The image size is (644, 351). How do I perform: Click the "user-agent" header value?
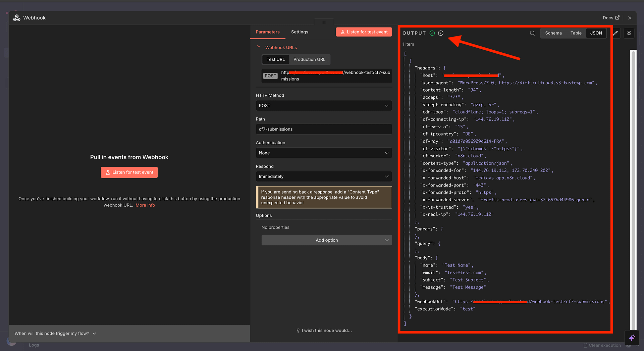pyautogui.click(x=526, y=83)
